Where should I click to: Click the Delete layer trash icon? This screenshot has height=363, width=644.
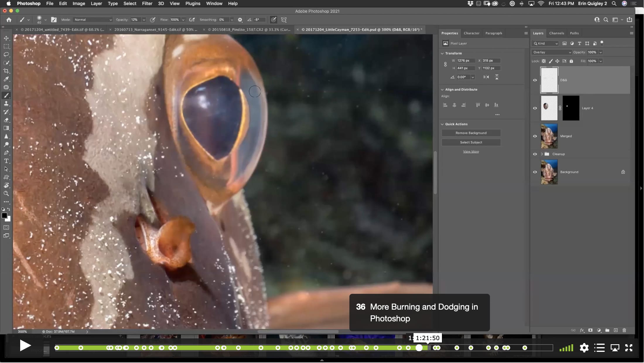click(624, 330)
